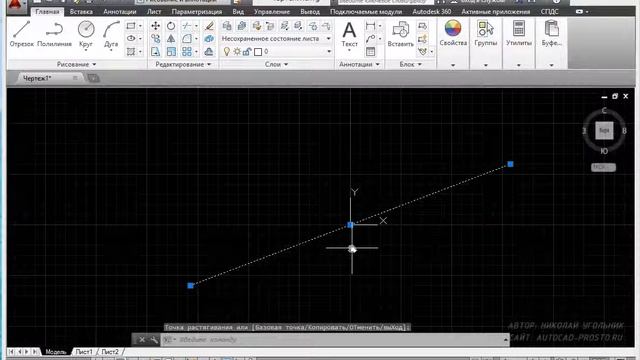Activate the Move tool with four arrows
The width and height of the screenshot is (640, 360).
tap(156, 26)
